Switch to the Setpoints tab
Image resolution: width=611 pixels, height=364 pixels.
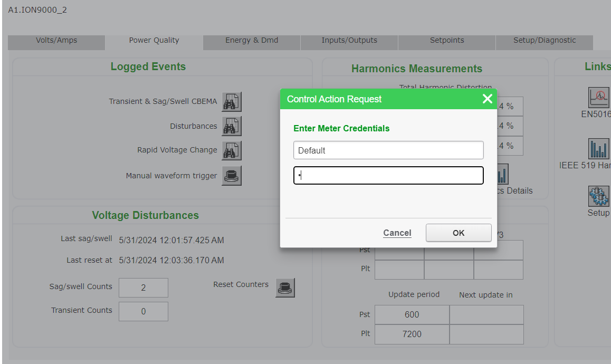pyautogui.click(x=447, y=41)
